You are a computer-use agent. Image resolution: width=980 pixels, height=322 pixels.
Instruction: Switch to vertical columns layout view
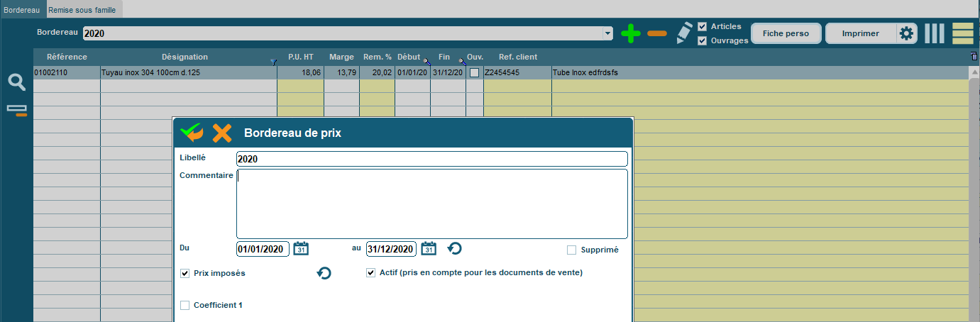pyautogui.click(x=935, y=33)
